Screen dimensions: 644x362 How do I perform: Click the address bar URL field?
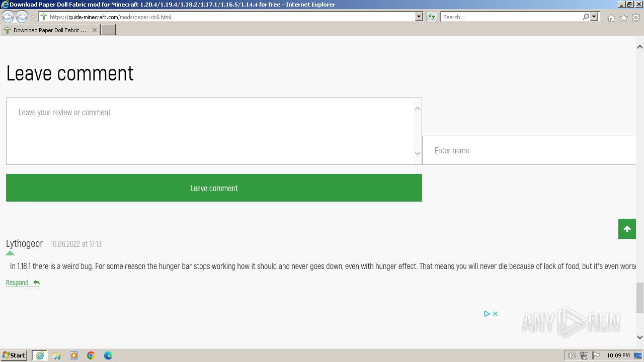click(231, 17)
